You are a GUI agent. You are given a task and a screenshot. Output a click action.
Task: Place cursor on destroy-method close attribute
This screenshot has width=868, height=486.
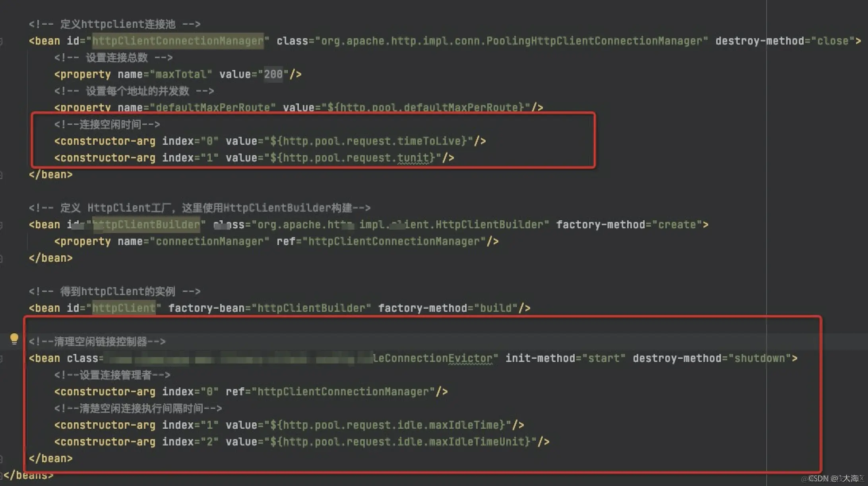tap(832, 40)
